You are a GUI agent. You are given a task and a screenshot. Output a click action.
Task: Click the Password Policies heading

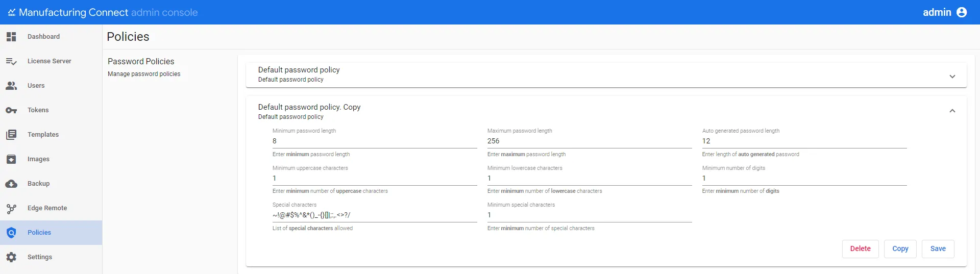coord(141,61)
